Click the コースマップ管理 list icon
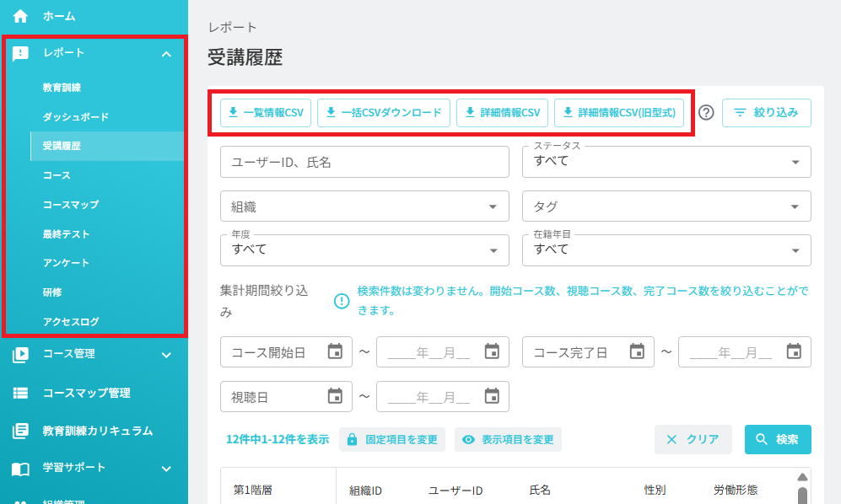Image resolution: width=841 pixels, height=504 pixels. [20, 393]
